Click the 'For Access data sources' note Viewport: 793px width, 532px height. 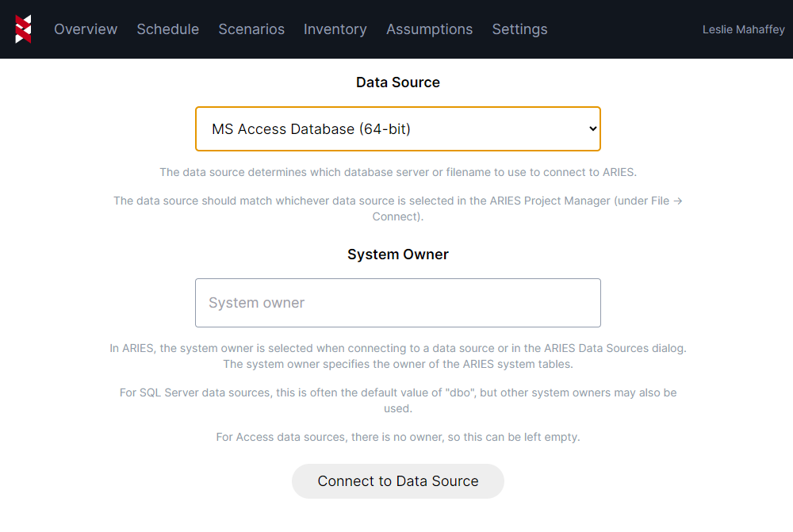tap(397, 437)
